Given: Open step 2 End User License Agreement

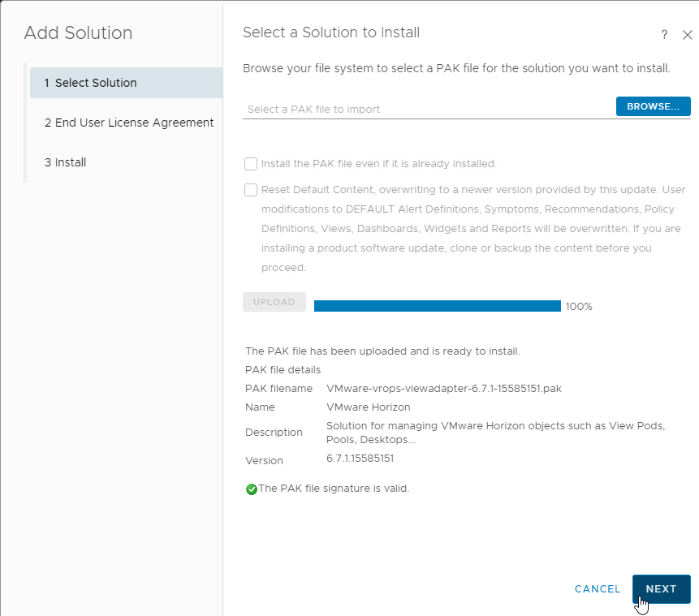Looking at the screenshot, I should (x=129, y=123).
